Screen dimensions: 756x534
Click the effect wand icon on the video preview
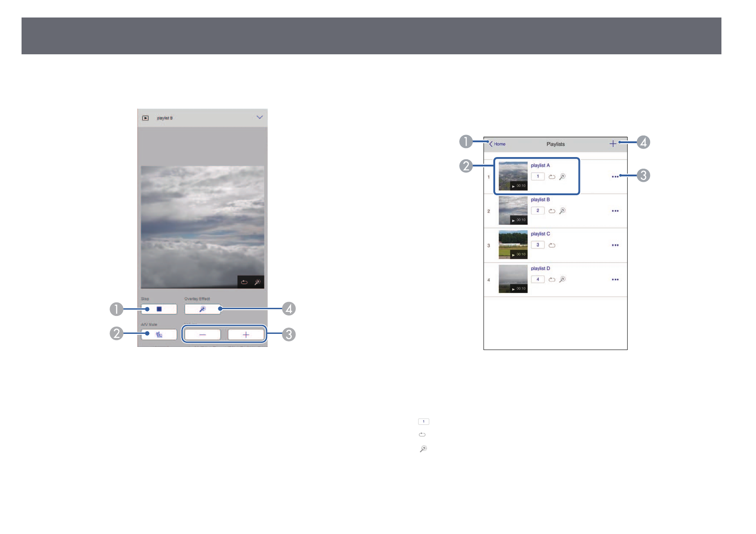tap(258, 282)
